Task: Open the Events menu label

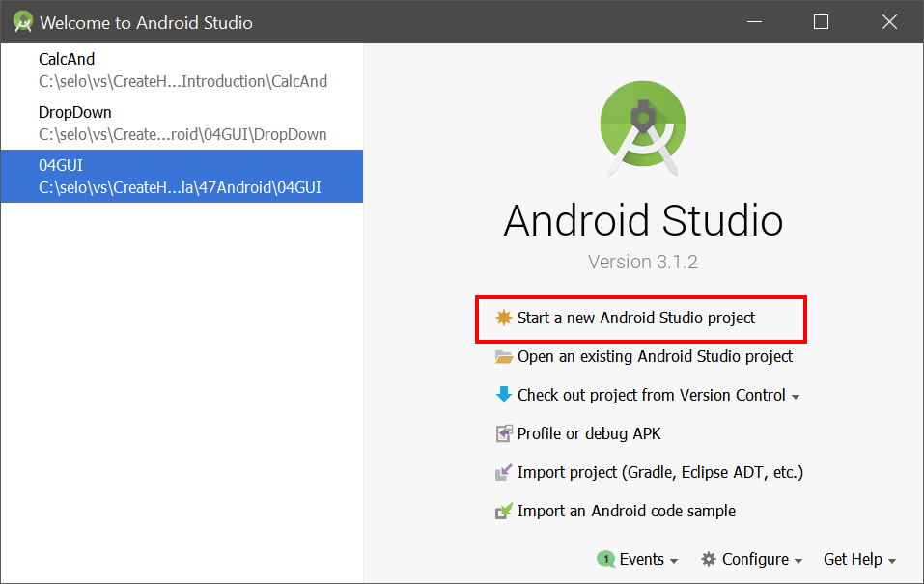Action: pyautogui.click(x=641, y=559)
